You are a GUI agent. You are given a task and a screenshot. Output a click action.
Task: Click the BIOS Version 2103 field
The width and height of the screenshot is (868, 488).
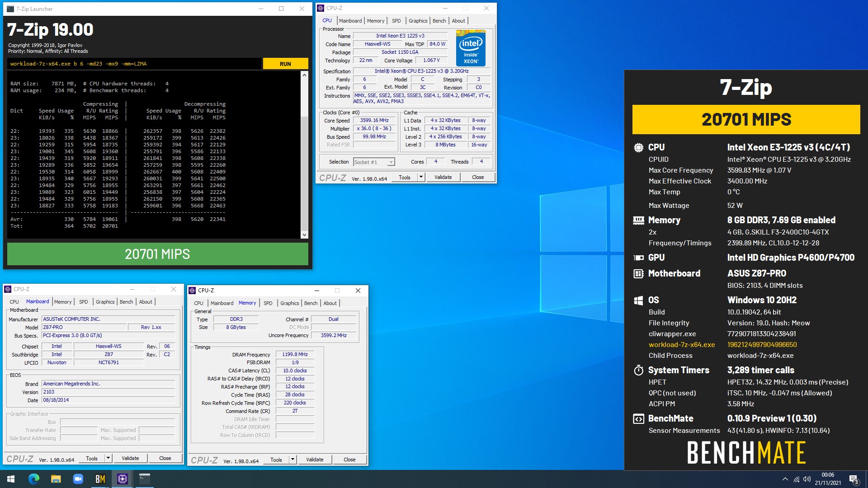[x=108, y=392]
